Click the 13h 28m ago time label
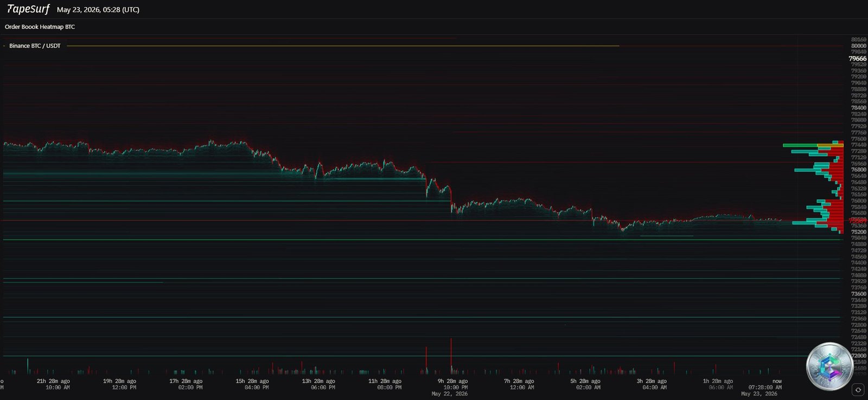 coord(318,381)
